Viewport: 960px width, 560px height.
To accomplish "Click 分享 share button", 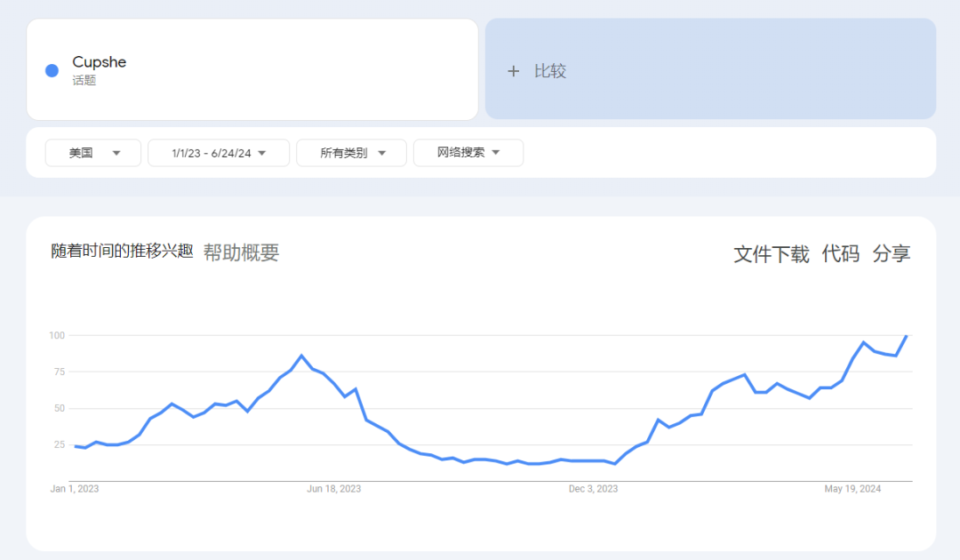I will click(892, 253).
